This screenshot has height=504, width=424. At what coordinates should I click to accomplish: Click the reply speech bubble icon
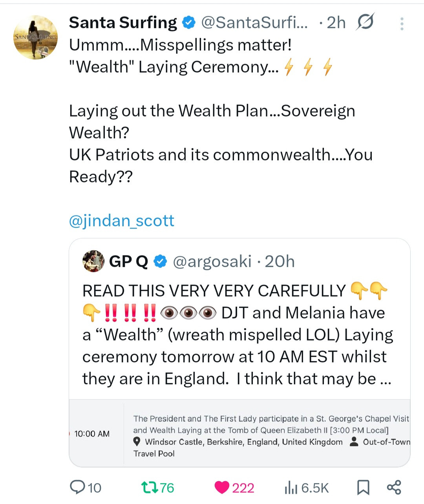77,488
